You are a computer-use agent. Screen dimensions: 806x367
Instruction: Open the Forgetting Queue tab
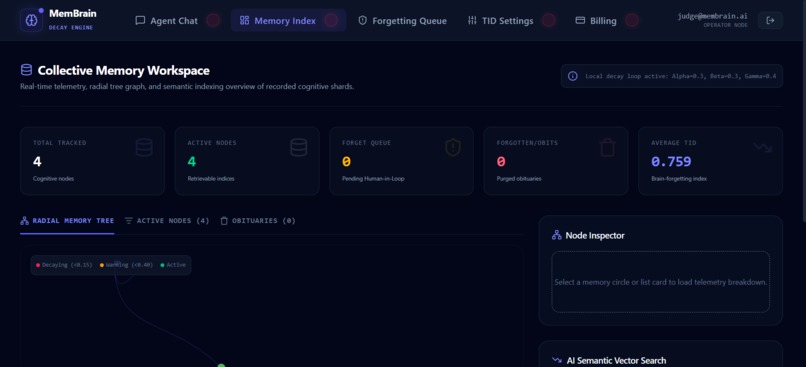pos(402,21)
